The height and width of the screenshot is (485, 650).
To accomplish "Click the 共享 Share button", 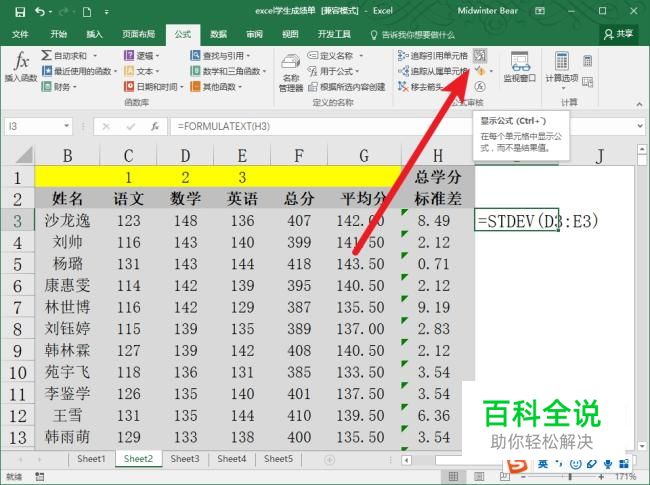I will tap(618, 34).
